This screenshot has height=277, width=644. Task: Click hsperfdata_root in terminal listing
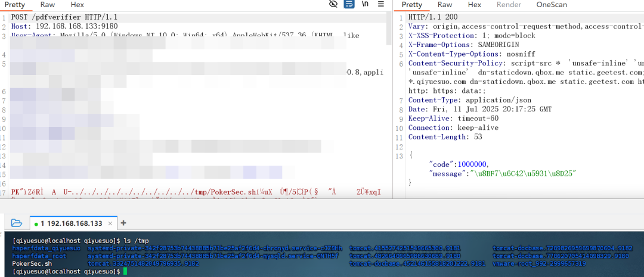[x=39, y=256]
